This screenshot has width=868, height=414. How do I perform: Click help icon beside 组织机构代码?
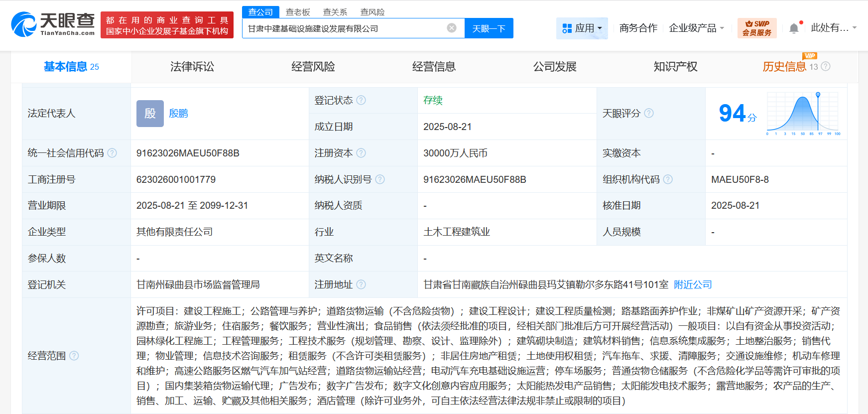pyautogui.click(x=668, y=179)
